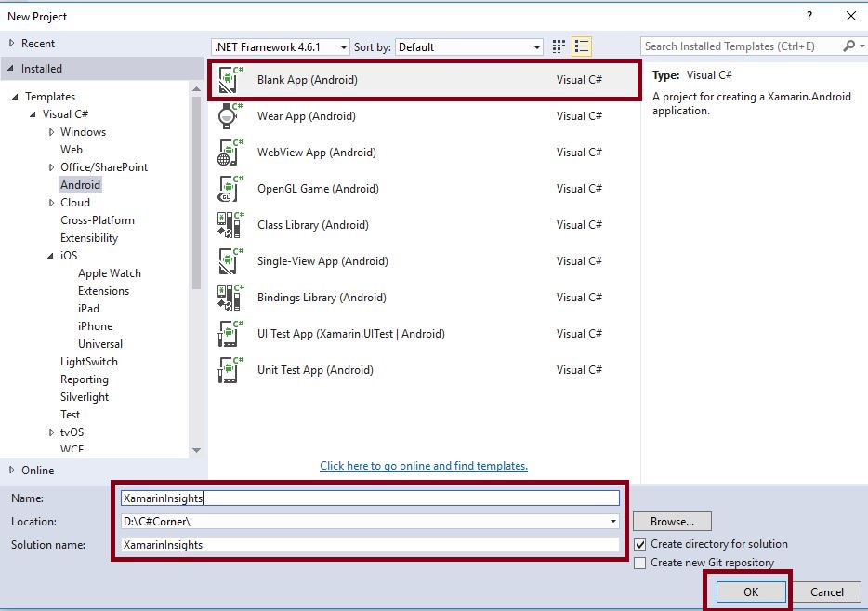This screenshot has height=611, width=868.
Task: Click inside the Solution name field
Action: coord(370,545)
